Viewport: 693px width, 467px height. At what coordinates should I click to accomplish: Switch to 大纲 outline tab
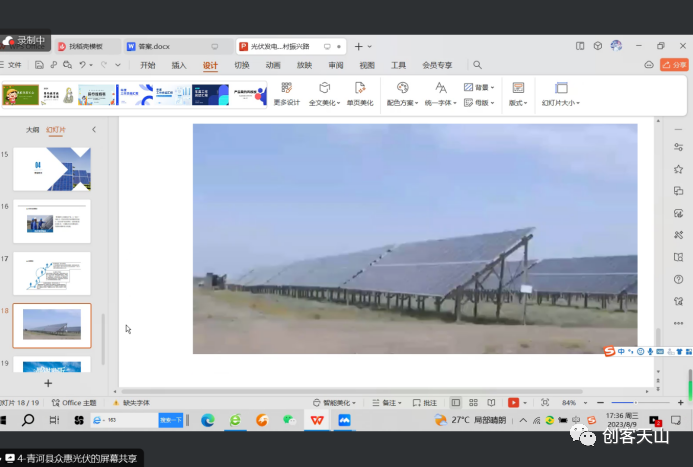click(32, 129)
